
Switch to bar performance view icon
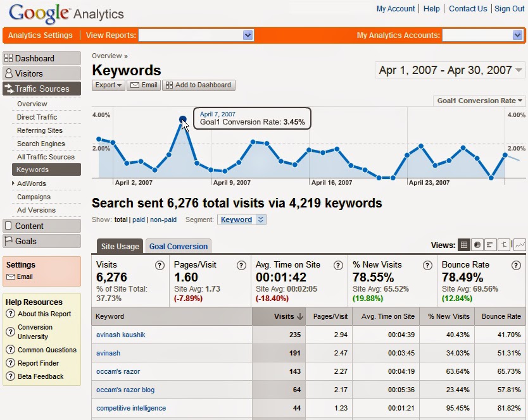pyautogui.click(x=490, y=245)
